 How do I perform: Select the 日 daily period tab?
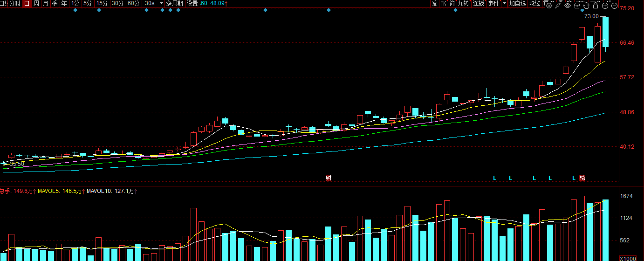click(27, 3)
